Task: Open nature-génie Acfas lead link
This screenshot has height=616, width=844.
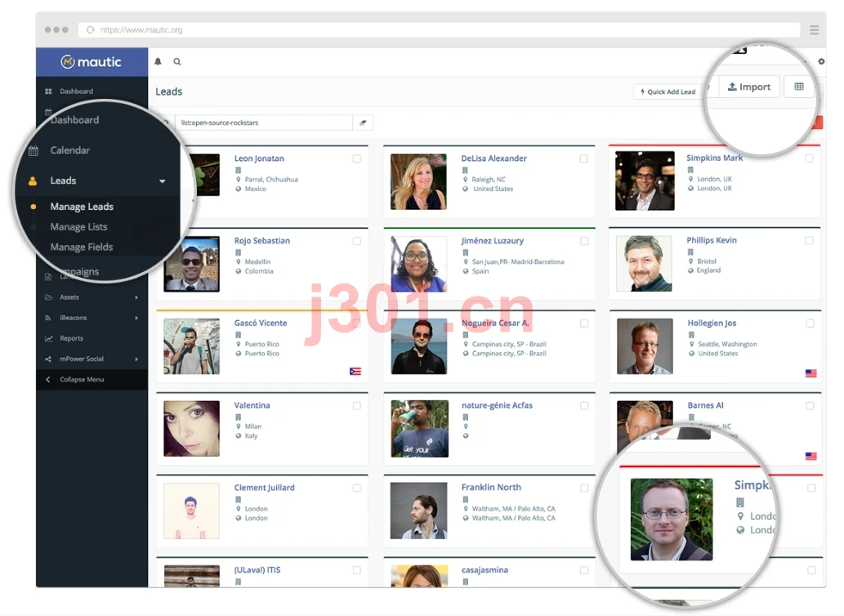Action: click(x=497, y=405)
